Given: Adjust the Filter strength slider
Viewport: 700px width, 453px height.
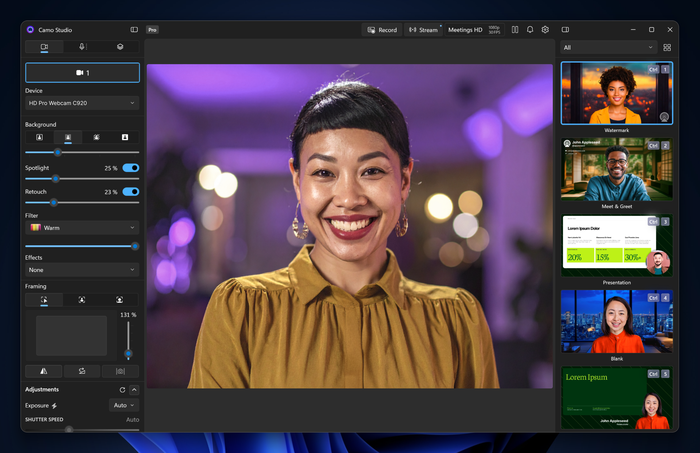Looking at the screenshot, I should pos(82,246).
